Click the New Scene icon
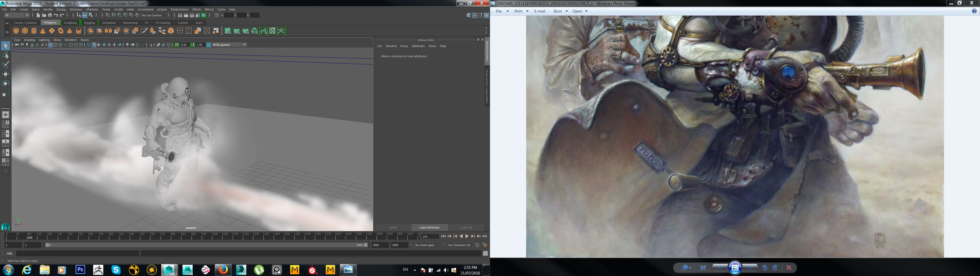This screenshot has height=276, width=980. 38,15
